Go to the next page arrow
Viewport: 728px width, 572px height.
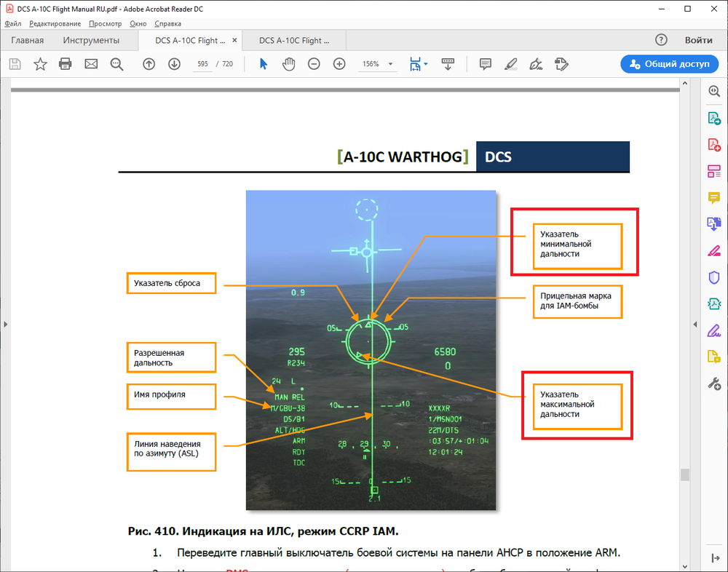pyautogui.click(x=174, y=64)
